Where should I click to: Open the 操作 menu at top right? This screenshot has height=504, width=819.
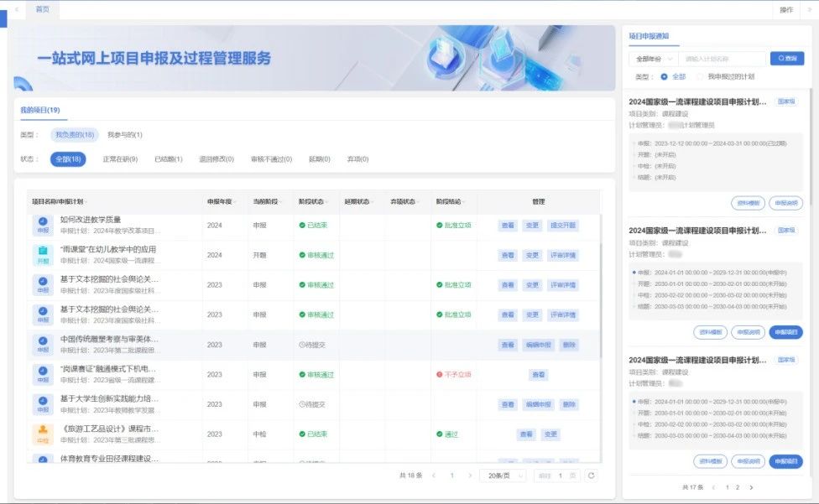[x=786, y=9]
